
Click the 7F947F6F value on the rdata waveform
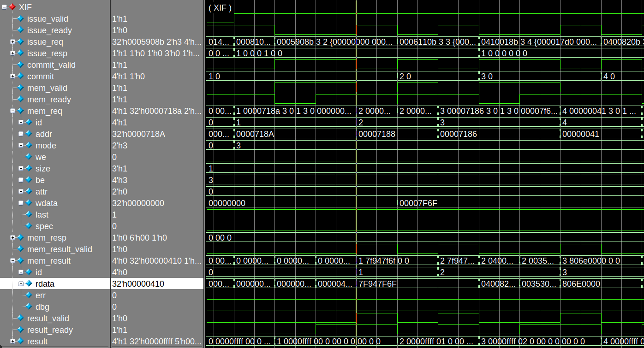[x=376, y=283]
